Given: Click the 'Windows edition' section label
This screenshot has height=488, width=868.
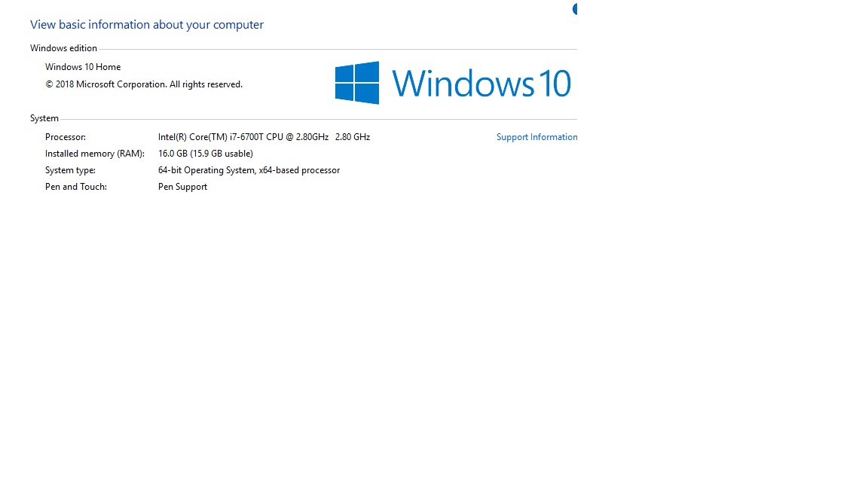Looking at the screenshot, I should tap(63, 48).
